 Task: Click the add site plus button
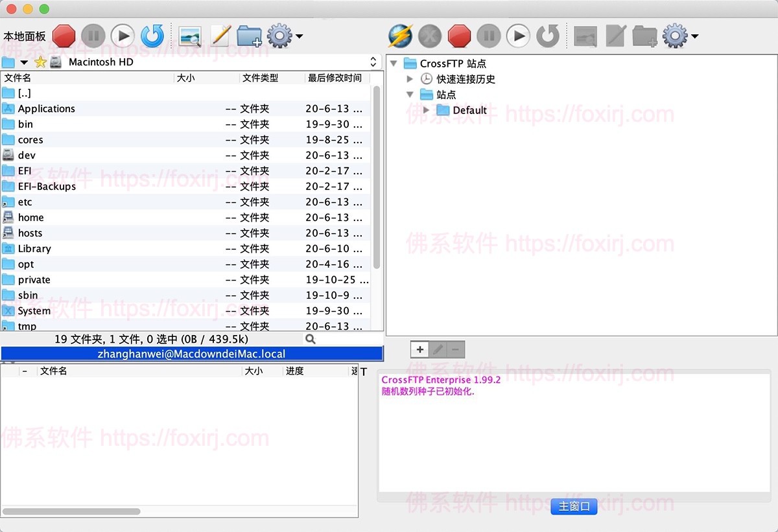coord(419,349)
